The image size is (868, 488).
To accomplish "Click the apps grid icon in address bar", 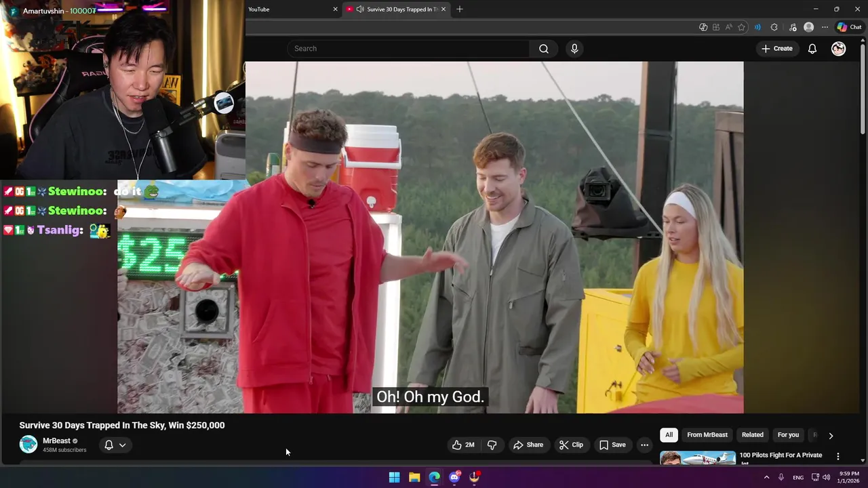I will click(716, 27).
